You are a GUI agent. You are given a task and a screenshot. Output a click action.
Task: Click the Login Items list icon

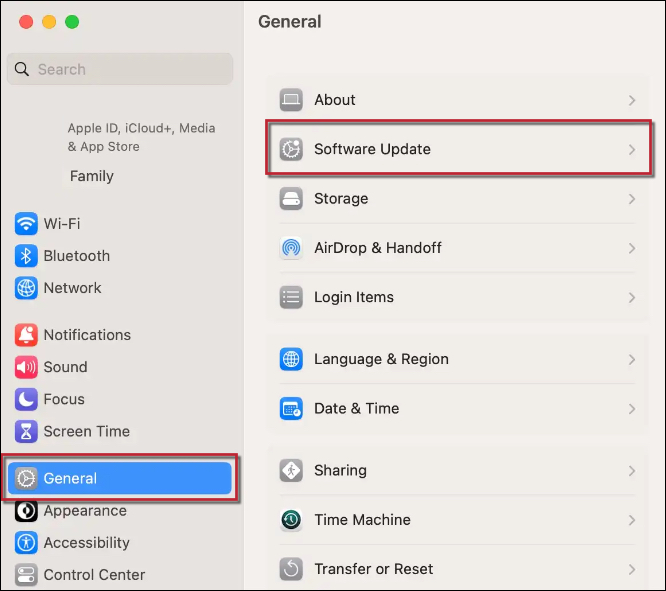pos(291,297)
